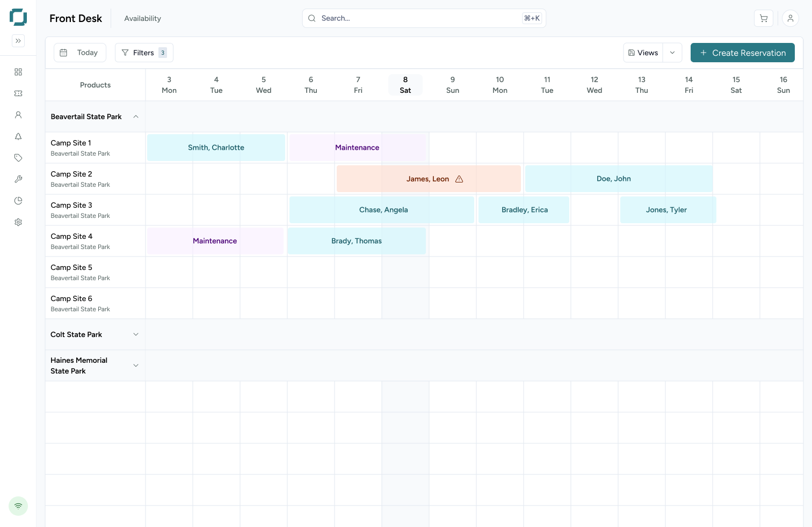Jump to Today in the calendar
Viewport: 812px width, 527px height.
pyautogui.click(x=80, y=53)
